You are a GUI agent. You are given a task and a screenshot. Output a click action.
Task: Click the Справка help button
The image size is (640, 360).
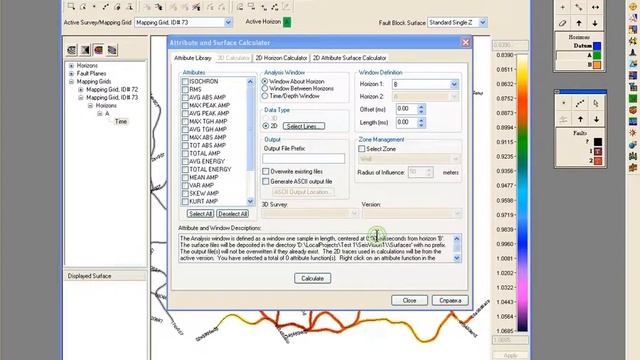pyautogui.click(x=450, y=300)
